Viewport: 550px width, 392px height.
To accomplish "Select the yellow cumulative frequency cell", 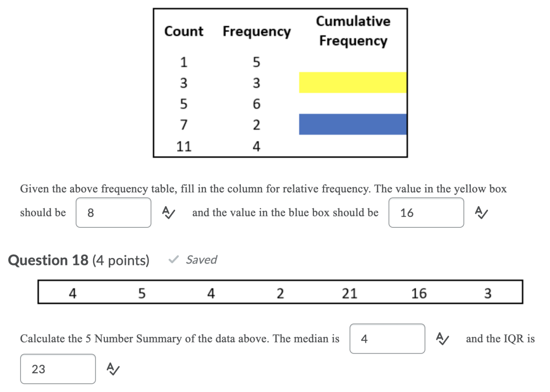I will coord(352,83).
